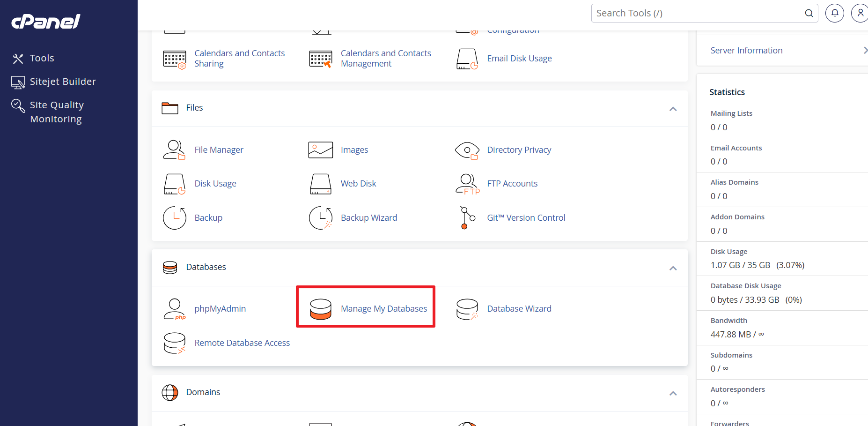The width and height of the screenshot is (868, 426).
Task: Click the Domains section heading
Action: pos(203,392)
